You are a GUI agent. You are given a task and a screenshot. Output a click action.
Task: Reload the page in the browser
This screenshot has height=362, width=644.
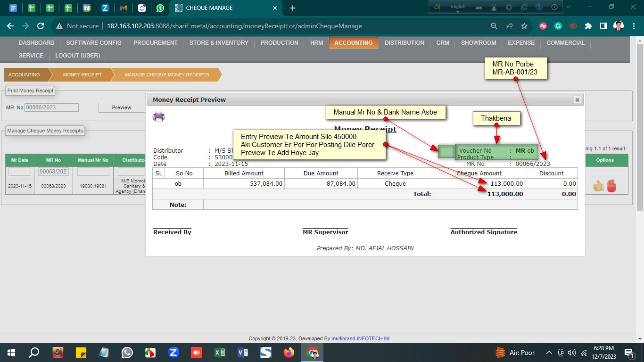(41, 26)
